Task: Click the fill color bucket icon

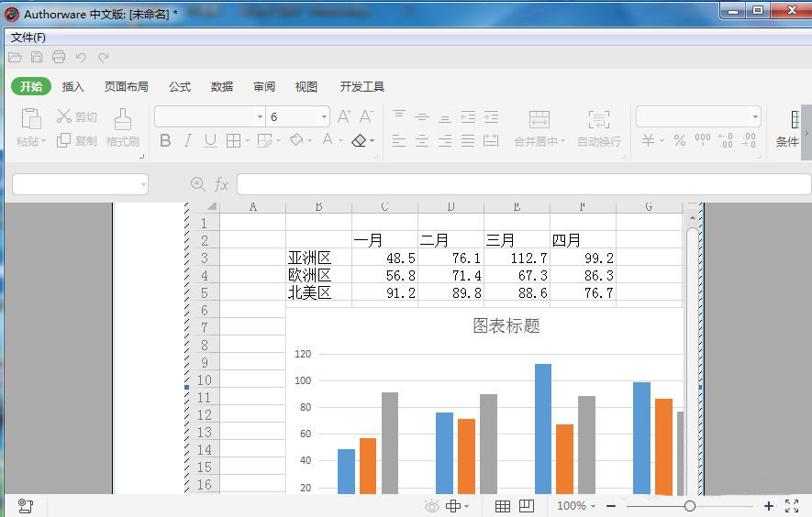Action: coord(296,139)
